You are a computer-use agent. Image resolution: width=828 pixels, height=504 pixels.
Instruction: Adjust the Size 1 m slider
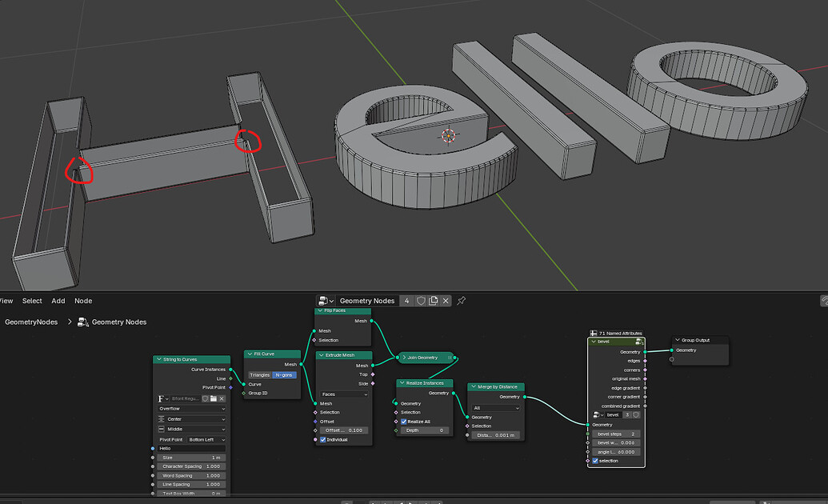click(191, 458)
